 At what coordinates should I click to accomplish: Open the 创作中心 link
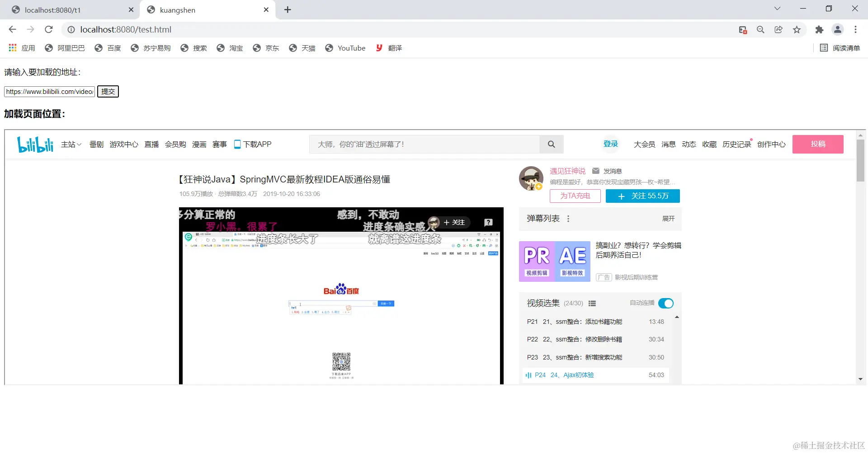[x=771, y=144]
